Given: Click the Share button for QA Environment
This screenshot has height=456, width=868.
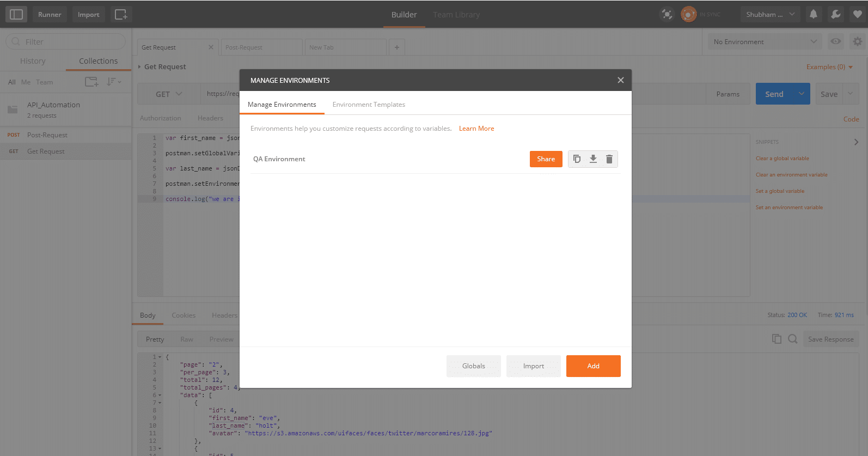Looking at the screenshot, I should pyautogui.click(x=546, y=159).
